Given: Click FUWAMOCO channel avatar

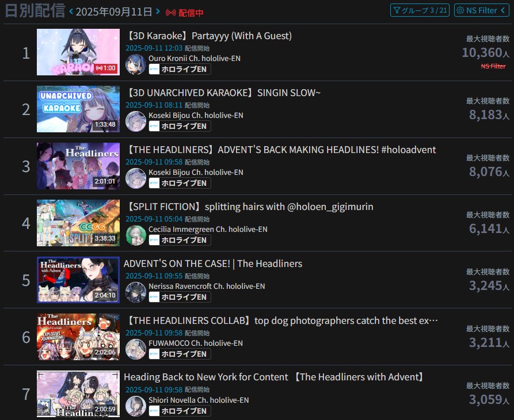Looking at the screenshot, I should click(x=135, y=350).
